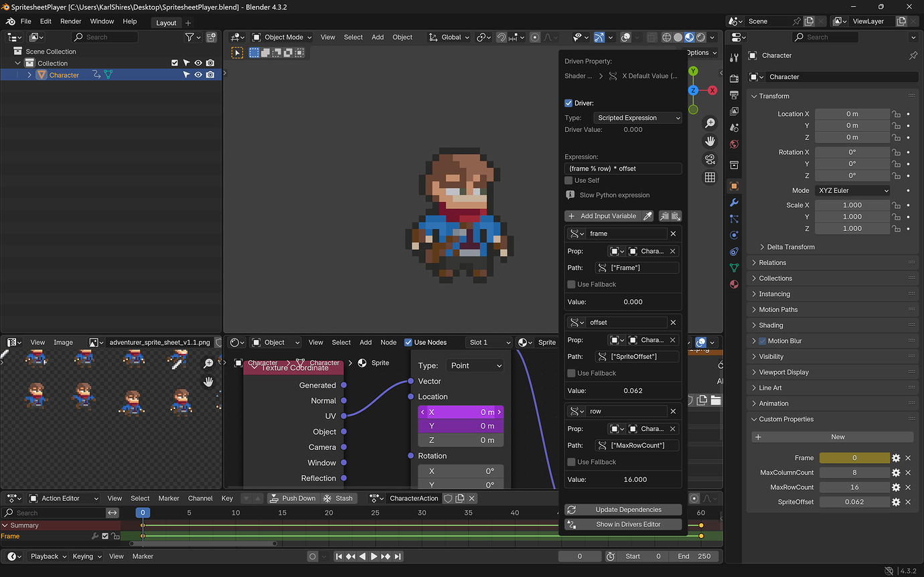Select the rendered viewport shading mode
This screenshot has height=577, width=924.
700,37
